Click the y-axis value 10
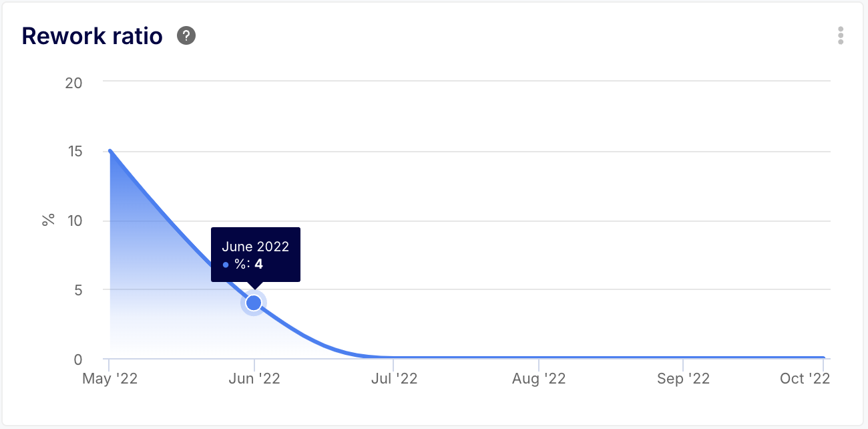This screenshot has height=429, width=868. pyautogui.click(x=73, y=221)
